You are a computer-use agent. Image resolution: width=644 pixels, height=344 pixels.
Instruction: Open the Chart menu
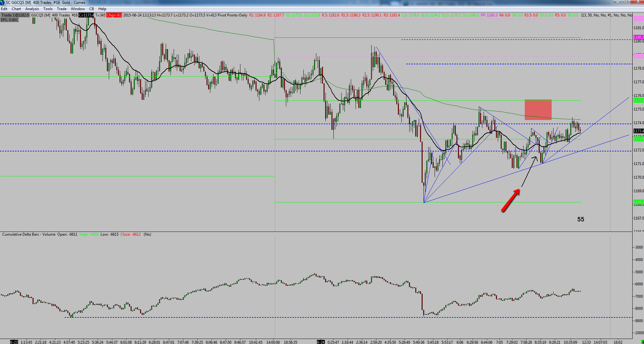point(16,9)
